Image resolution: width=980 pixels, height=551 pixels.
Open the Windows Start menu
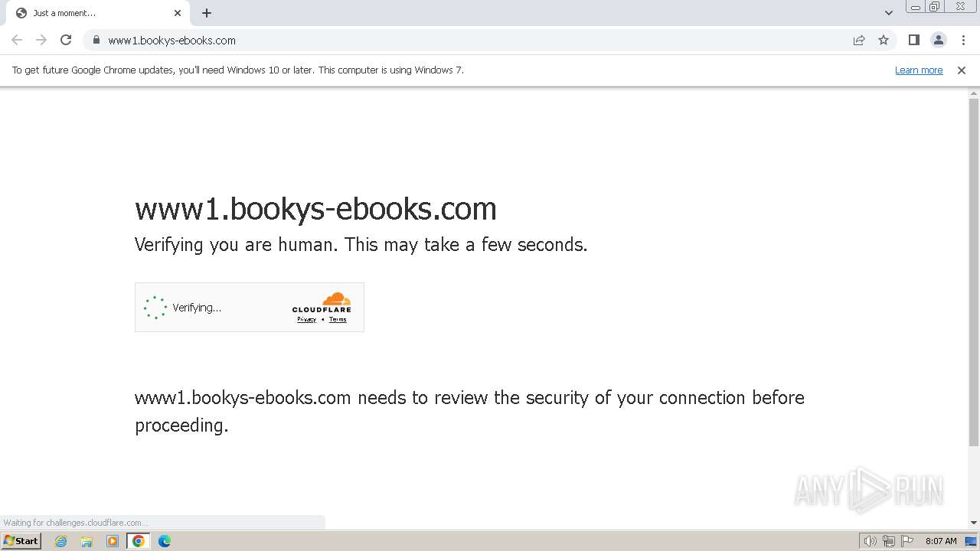(21, 540)
